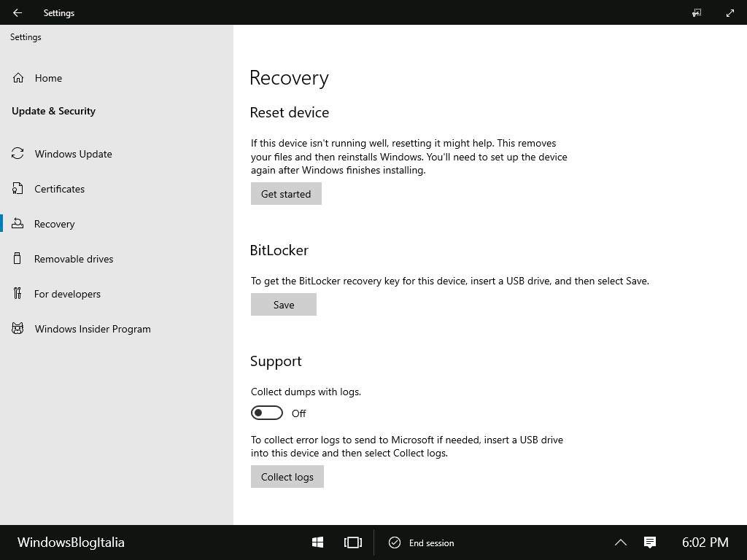
Task: Click the End session label in the taskbar
Action: pos(431,542)
